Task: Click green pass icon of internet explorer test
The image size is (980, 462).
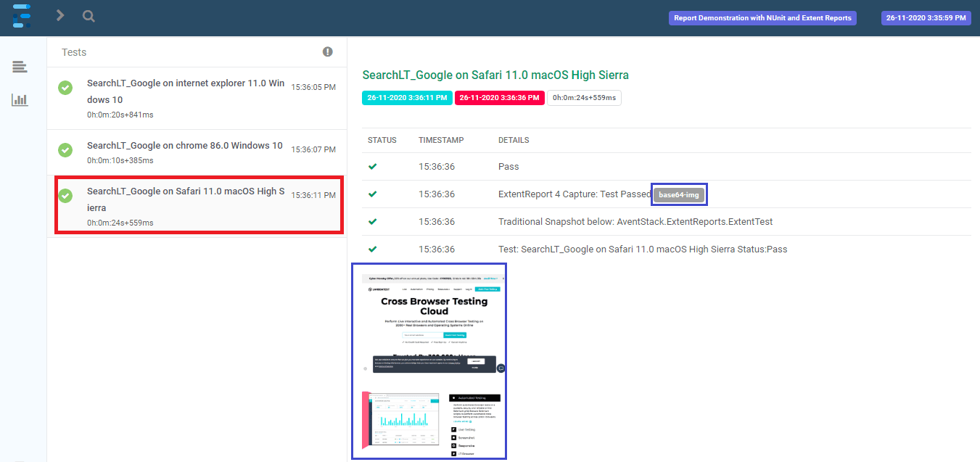Action: click(65, 88)
